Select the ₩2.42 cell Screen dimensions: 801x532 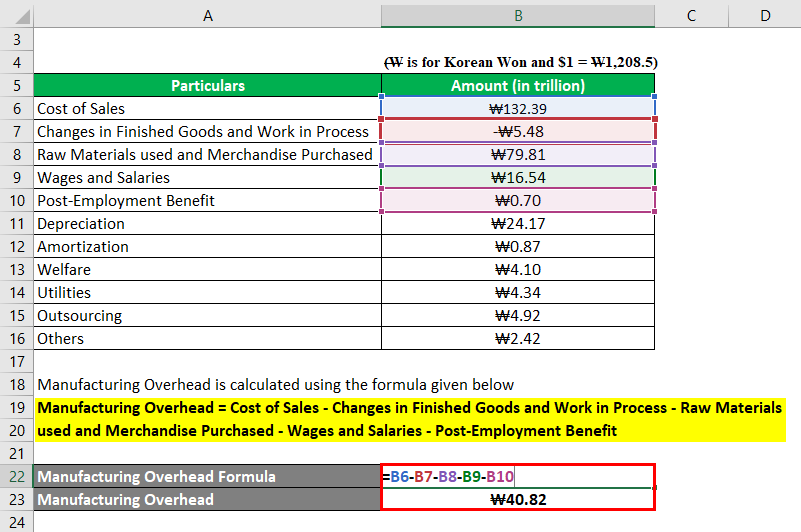518,338
